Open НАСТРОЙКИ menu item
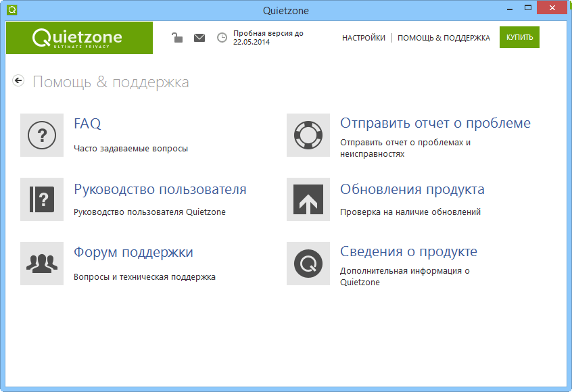Viewport: 572px width, 392px height. pos(364,38)
